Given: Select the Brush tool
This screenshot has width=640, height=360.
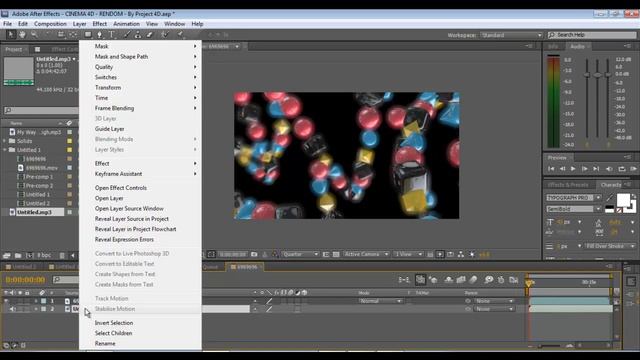Looking at the screenshot, I should click(x=127, y=35).
